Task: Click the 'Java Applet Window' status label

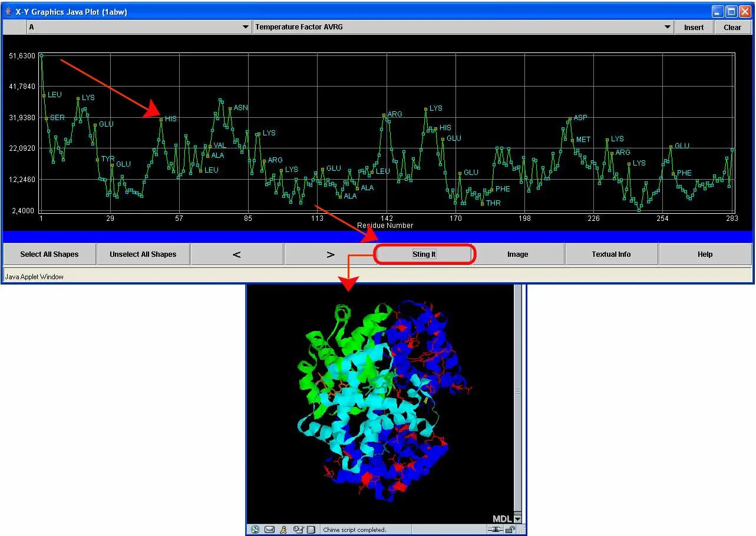Action: pos(34,276)
